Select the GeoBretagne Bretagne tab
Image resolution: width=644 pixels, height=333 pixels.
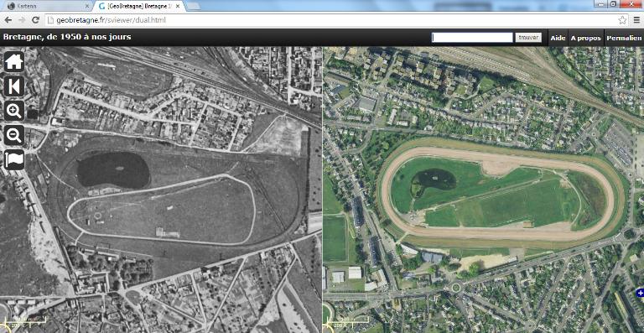139,6
